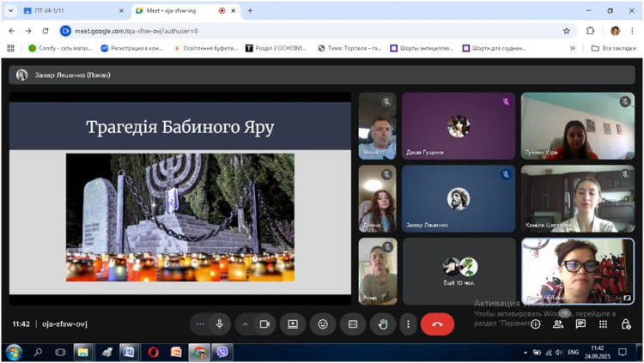Image resolution: width=644 pixels, height=363 pixels.
Task: Click the Ещё 10 чел. participants tile
Action: point(459,271)
